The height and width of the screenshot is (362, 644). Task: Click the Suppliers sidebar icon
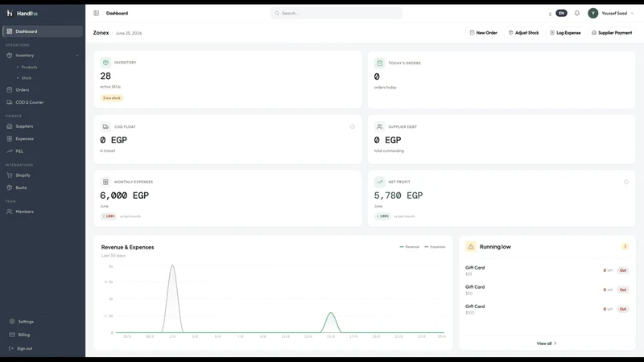pos(10,126)
